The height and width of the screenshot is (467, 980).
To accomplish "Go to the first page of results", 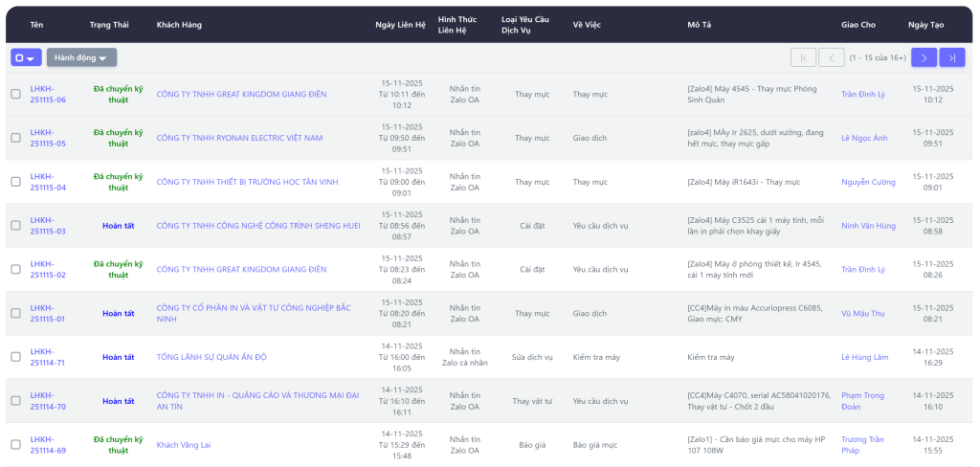I will [x=803, y=57].
